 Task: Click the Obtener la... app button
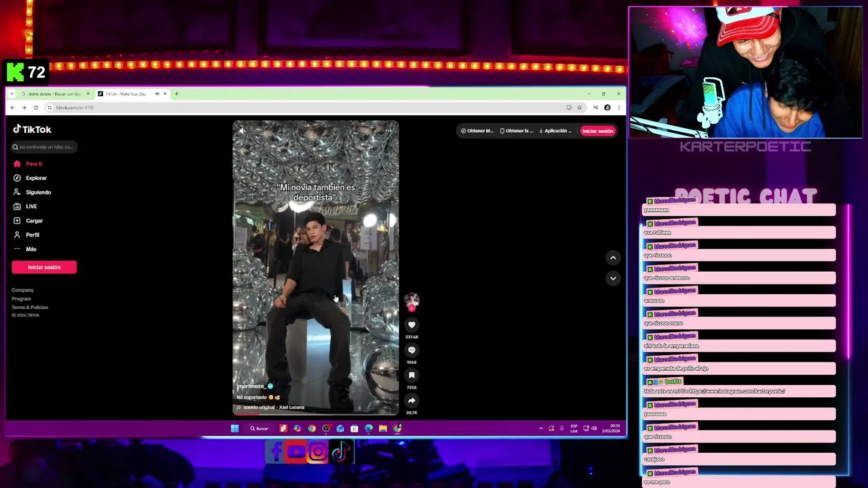(x=517, y=131)
